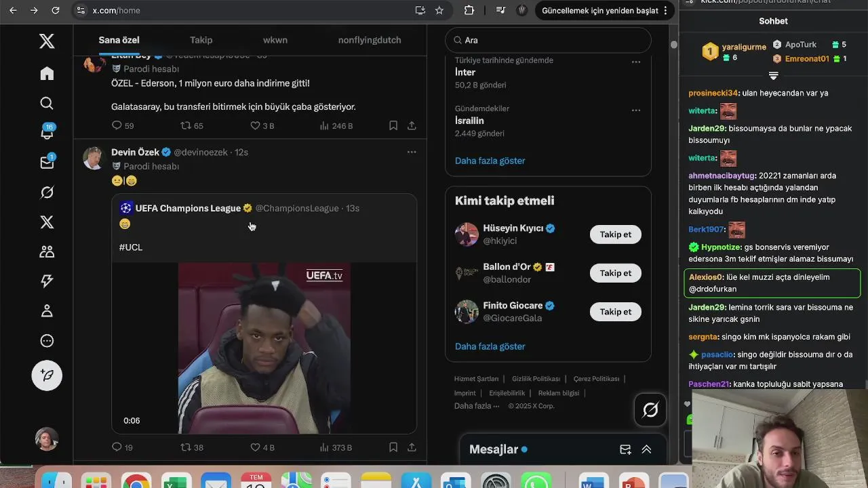Open Excel from the Dock
The height and width of the screenshot is (488, 868).
pyautogui.click(x=176, y=480)
